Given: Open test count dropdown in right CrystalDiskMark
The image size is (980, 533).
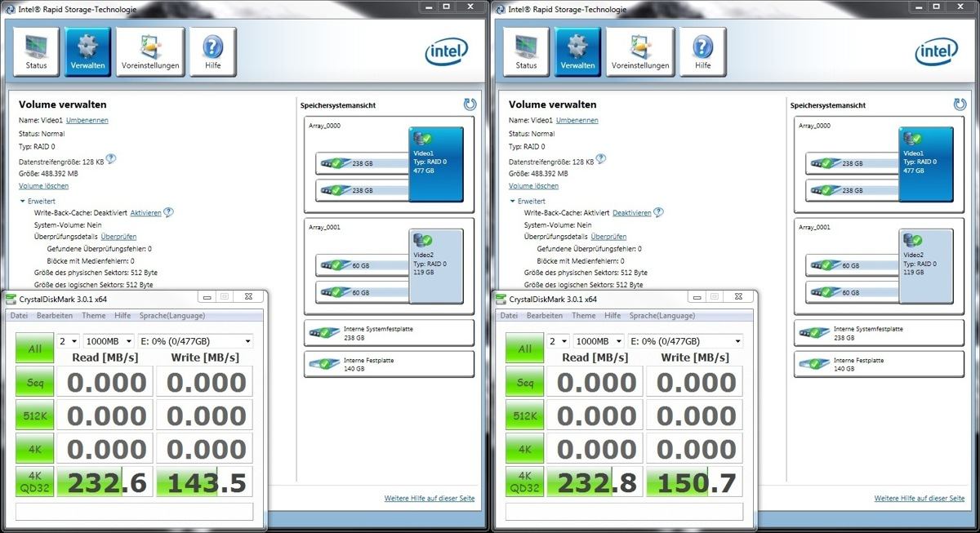Looking at the screenshot, I should click(558, 341).
